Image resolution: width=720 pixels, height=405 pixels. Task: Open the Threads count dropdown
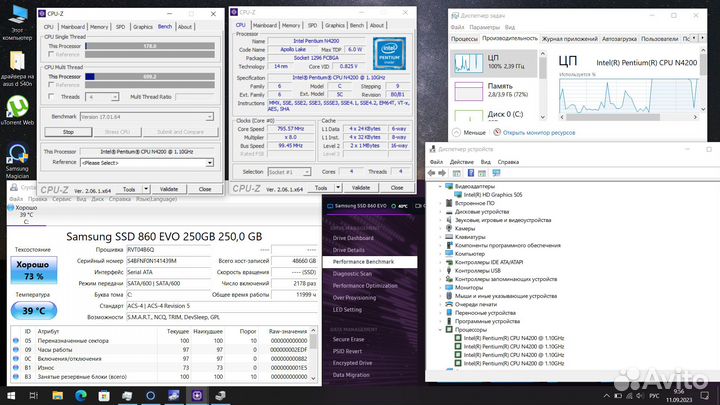pyautogui.click(x=115, y=97)
